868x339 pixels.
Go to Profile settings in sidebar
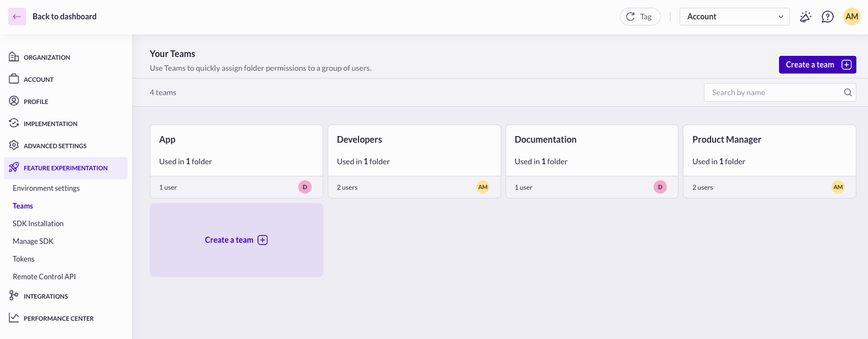coord(35,102)
